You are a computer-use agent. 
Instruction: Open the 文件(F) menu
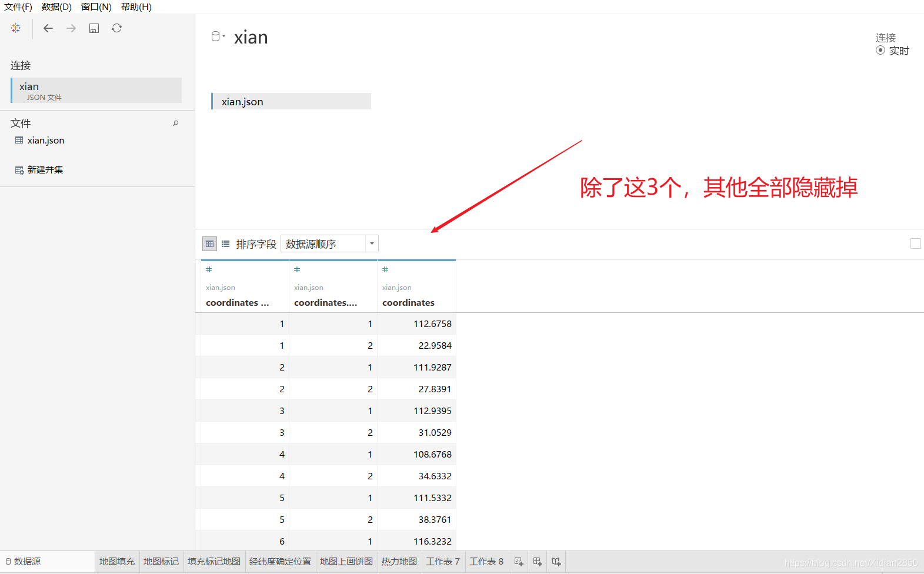click(x=18, y=7)
